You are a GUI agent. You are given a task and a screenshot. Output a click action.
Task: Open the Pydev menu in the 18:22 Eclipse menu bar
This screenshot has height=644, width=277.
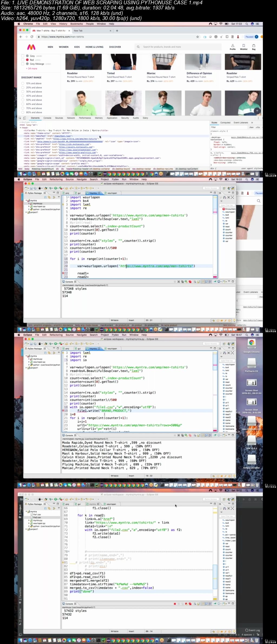point(115,179)
